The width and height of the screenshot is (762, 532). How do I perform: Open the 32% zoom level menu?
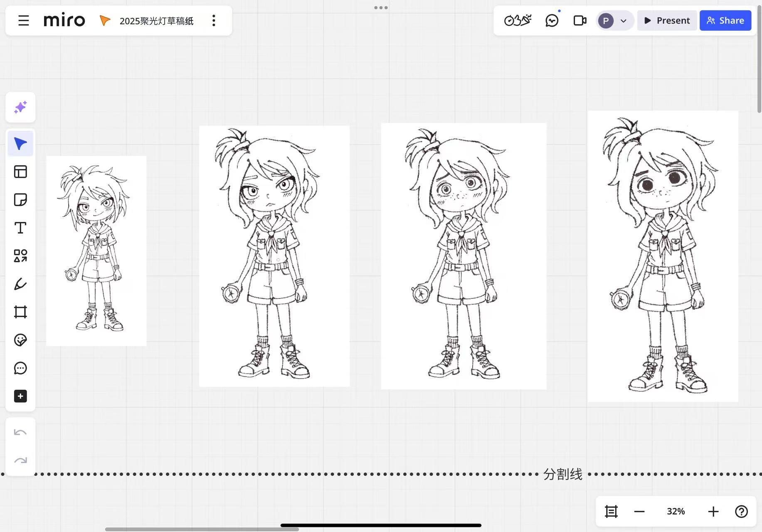coord(676,511)
